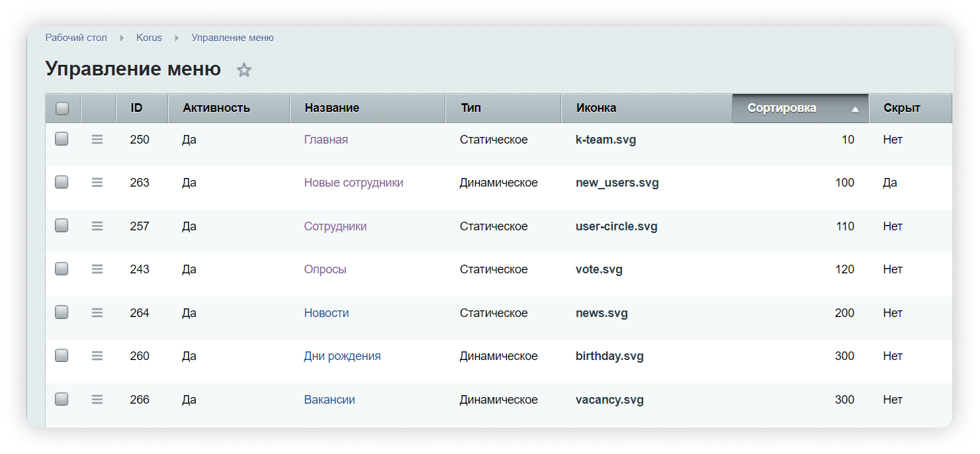
Task: Go to Рабочий стол breadcrumb
Action: [76, 38]
